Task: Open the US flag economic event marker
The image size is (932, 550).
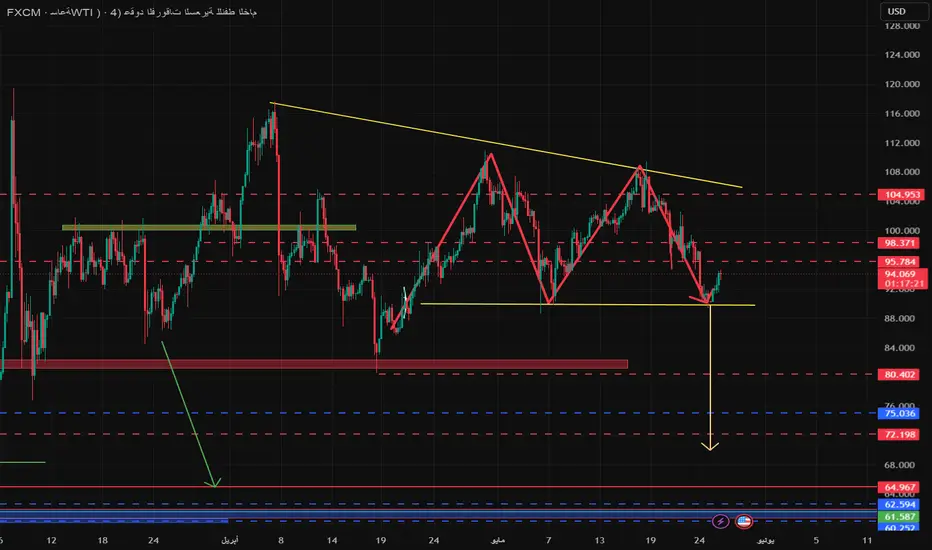Action: coord(744,521)
